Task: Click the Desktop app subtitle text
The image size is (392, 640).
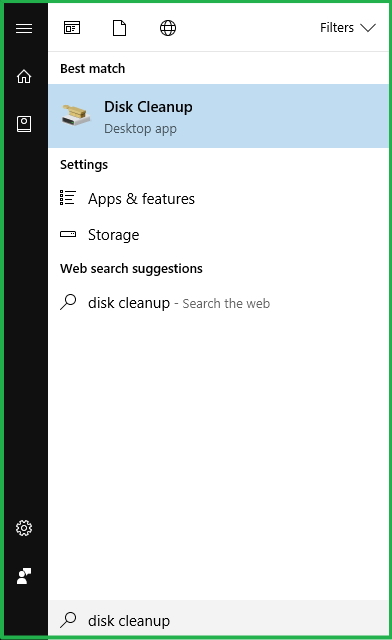Action: tap(140, 129)
